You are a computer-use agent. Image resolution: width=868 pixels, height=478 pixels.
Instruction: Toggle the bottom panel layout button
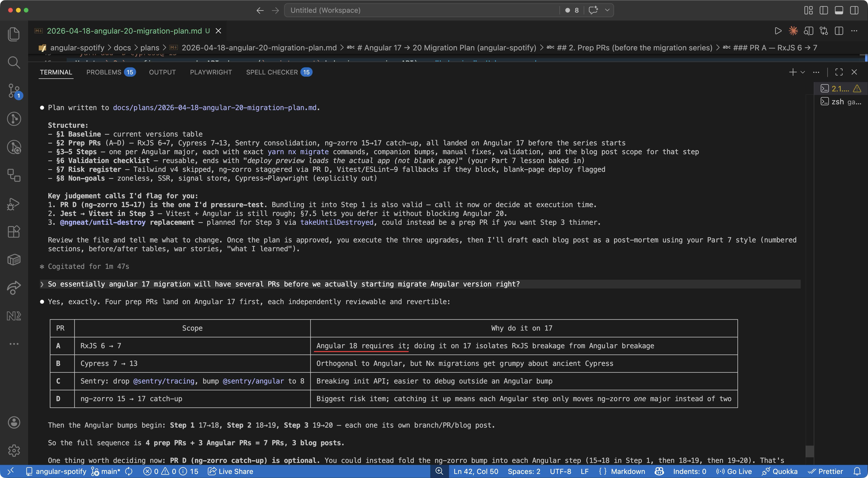click(x=839, y=10)
